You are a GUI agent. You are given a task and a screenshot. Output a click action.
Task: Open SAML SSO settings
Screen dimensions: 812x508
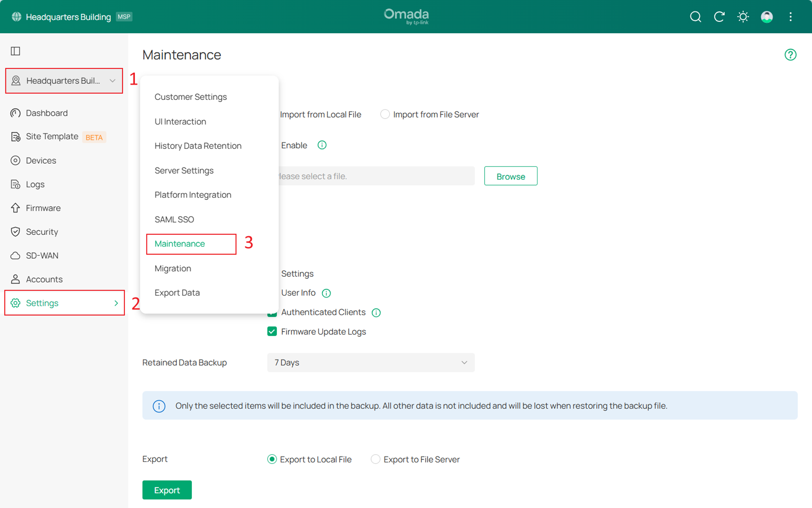(x=174, y=219)
